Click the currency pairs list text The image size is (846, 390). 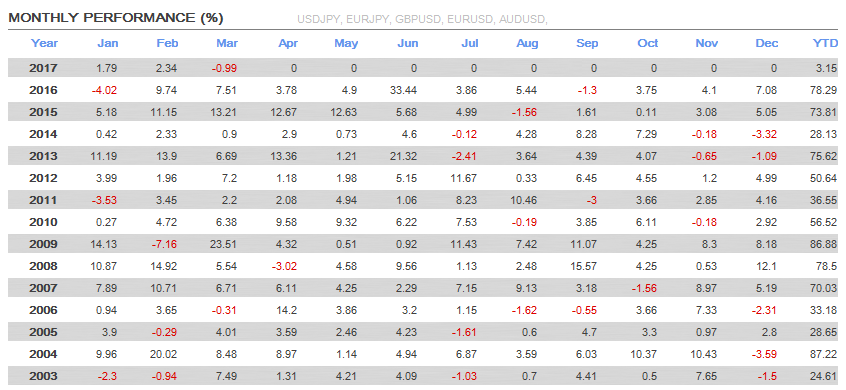(x=422, y=20)
